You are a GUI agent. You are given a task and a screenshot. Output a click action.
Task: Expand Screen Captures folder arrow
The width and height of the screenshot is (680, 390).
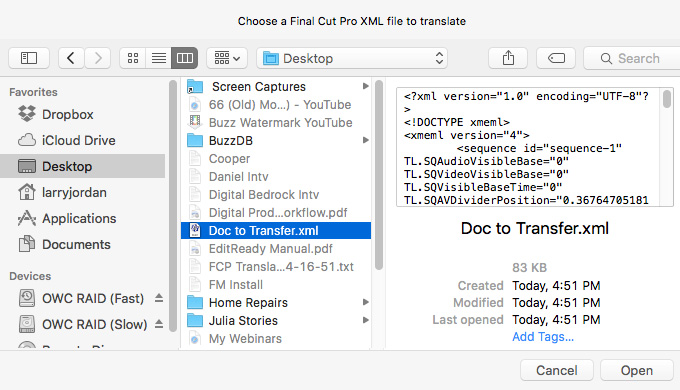(366, 86)
